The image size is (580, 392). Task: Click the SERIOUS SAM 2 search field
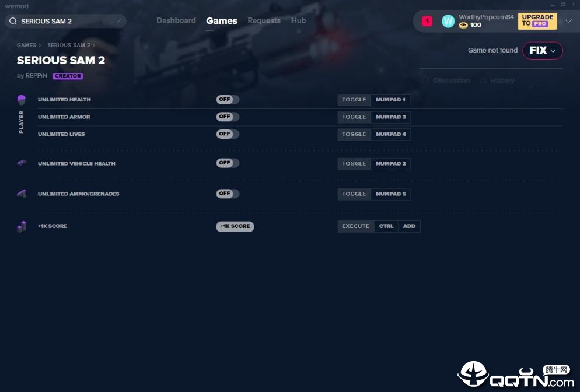67,21
